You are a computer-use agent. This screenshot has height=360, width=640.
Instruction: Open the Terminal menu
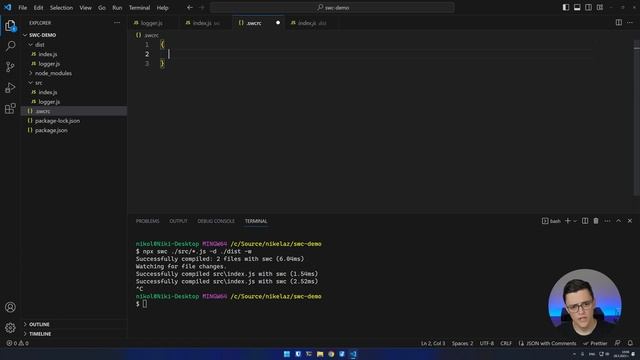tap(139, 7)
